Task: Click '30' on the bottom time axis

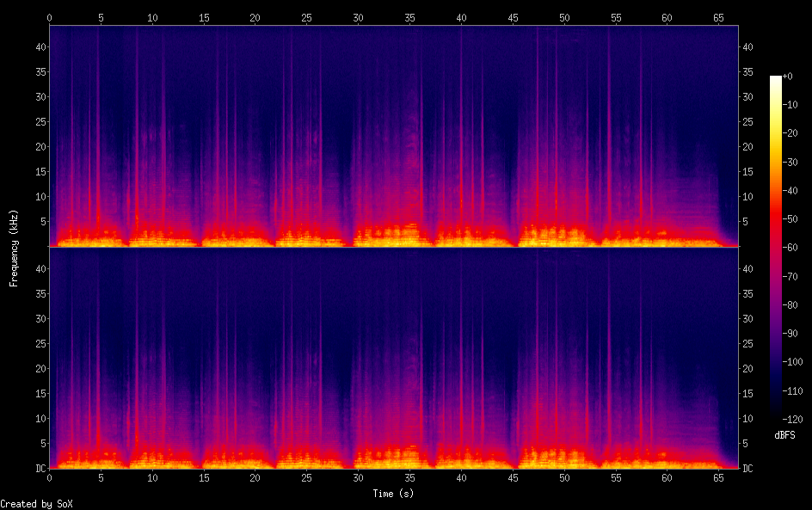Action: (x=358, y=478)
